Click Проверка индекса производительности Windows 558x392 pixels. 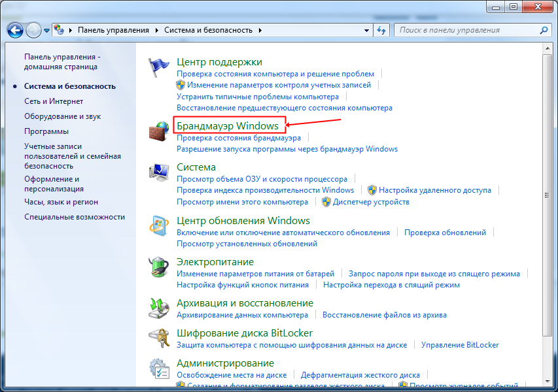click(266, 190)
